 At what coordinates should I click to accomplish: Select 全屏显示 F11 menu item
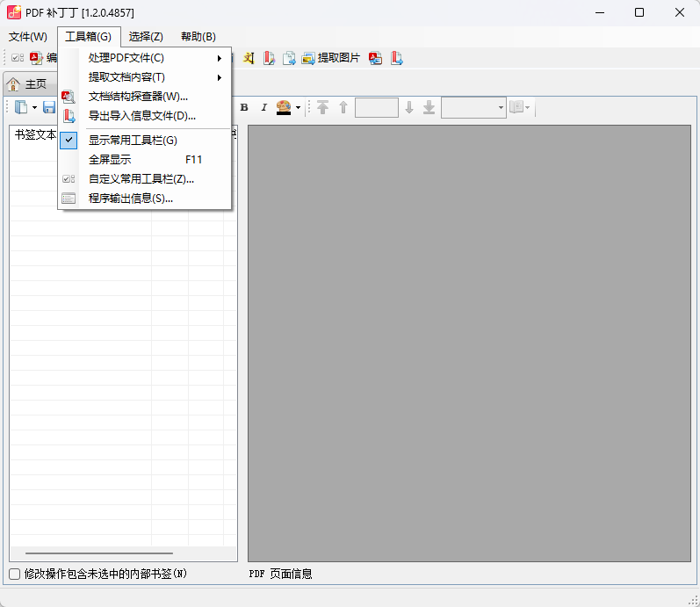[145, 160]
